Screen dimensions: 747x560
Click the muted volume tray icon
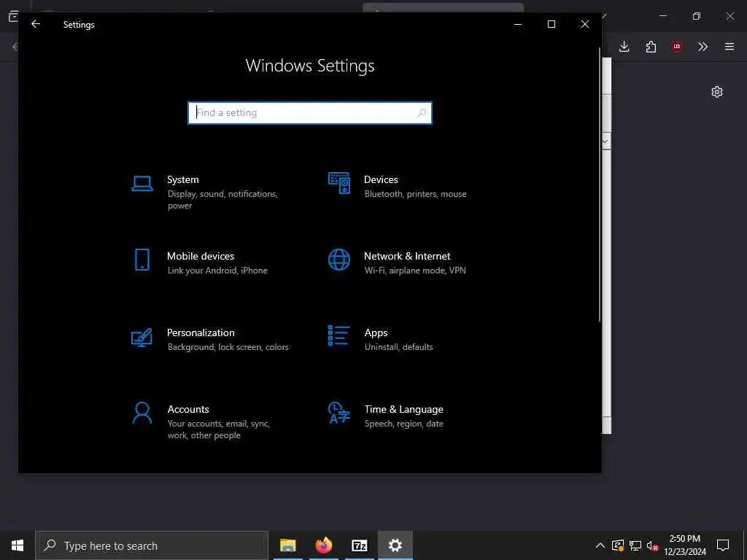[653, 545]
